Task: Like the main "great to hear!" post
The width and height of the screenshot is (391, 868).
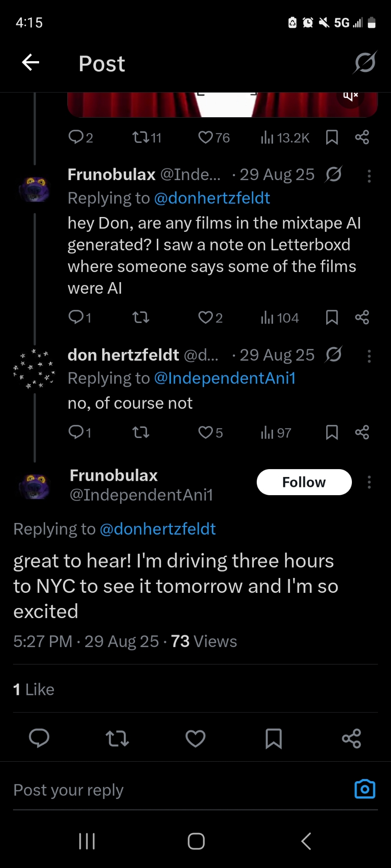Action: [x=195, y=738]
